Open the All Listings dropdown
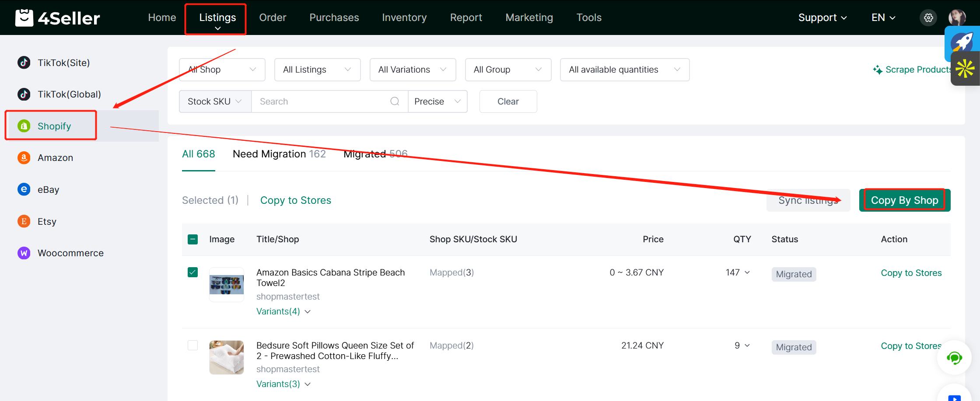This screenshot has height=401, width=980. point(318,70)
